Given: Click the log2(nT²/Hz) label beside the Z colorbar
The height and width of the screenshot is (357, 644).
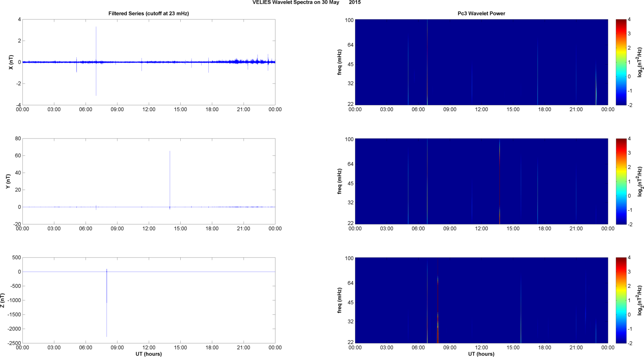Looking at the screenshot, I should click(x=640, y=300).
